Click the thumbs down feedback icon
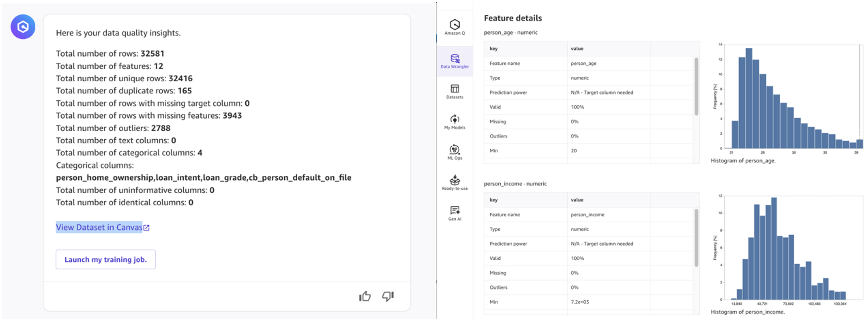The height and width of the screenshot is (322, 868). [388, 296]
